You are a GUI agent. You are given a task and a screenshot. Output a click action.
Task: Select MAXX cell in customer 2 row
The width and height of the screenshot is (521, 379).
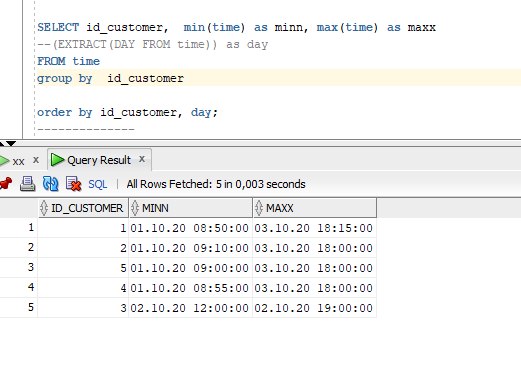tap(314, 248)
